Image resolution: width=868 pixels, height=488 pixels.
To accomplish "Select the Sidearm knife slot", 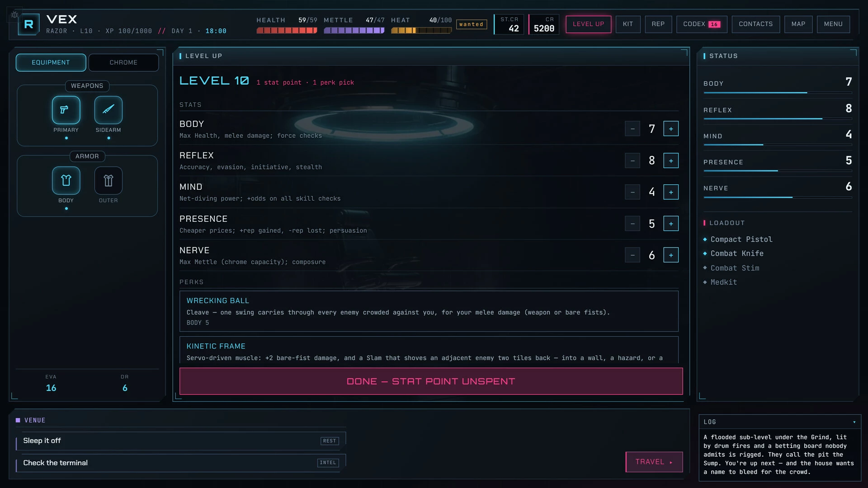I will click(x=108, y=110).
